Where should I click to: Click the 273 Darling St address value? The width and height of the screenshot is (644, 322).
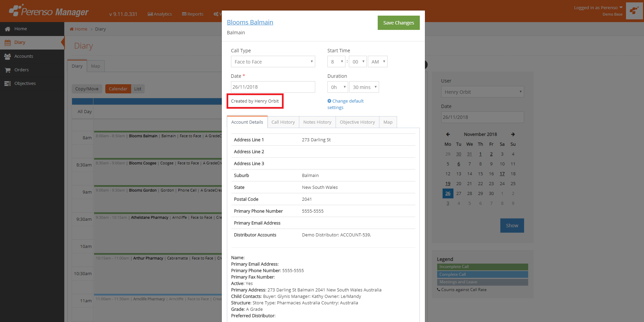316,140
